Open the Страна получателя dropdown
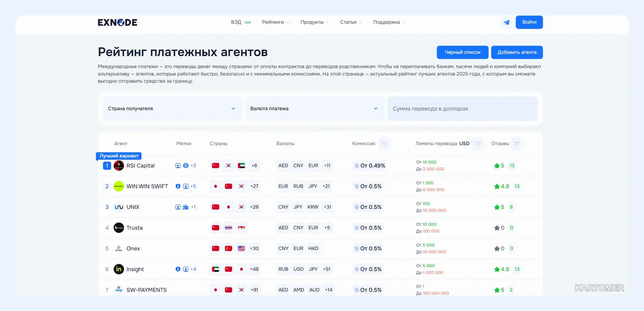This screenshot has width=644, height=311. (x=172, y=109)
